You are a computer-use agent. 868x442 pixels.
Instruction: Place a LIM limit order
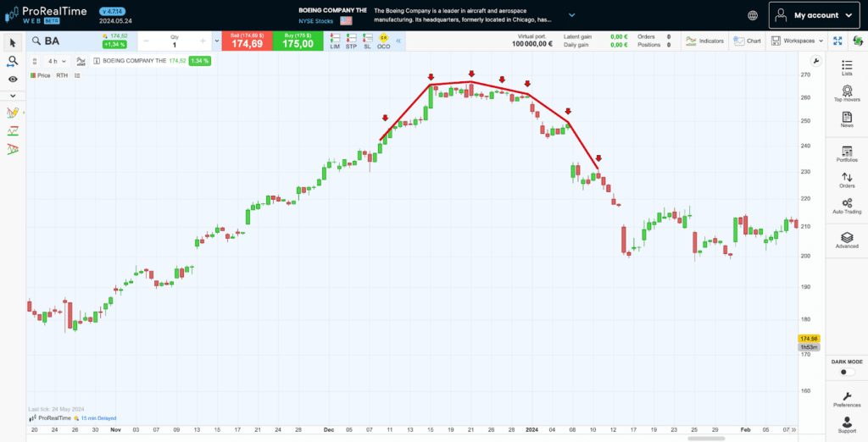(335, 41)
